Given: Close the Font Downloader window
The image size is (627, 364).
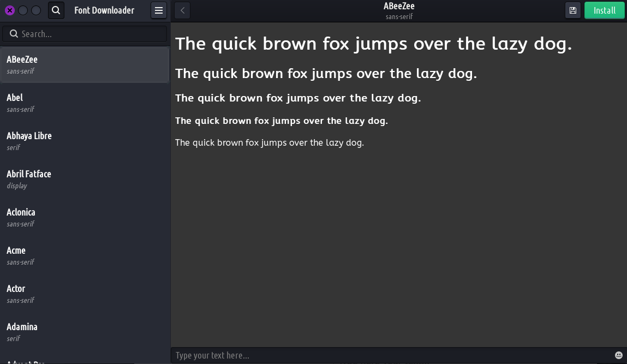Looking at the screenshot, I should click(9, 10).
